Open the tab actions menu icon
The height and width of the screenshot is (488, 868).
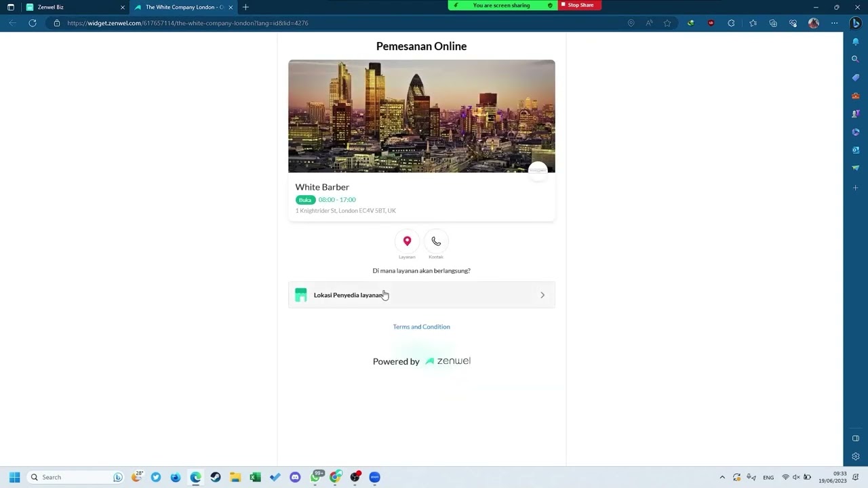tap(10, 7)
